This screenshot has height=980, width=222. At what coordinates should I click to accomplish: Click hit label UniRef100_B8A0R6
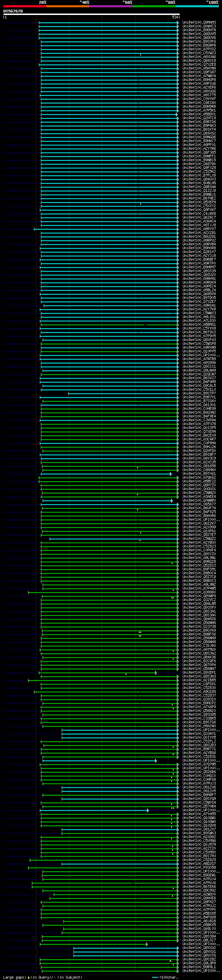[x=199, y=516]
